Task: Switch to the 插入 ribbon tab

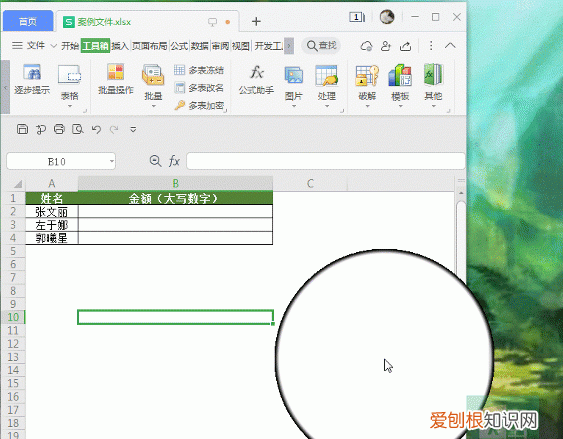Action: (x=120, y=46)
